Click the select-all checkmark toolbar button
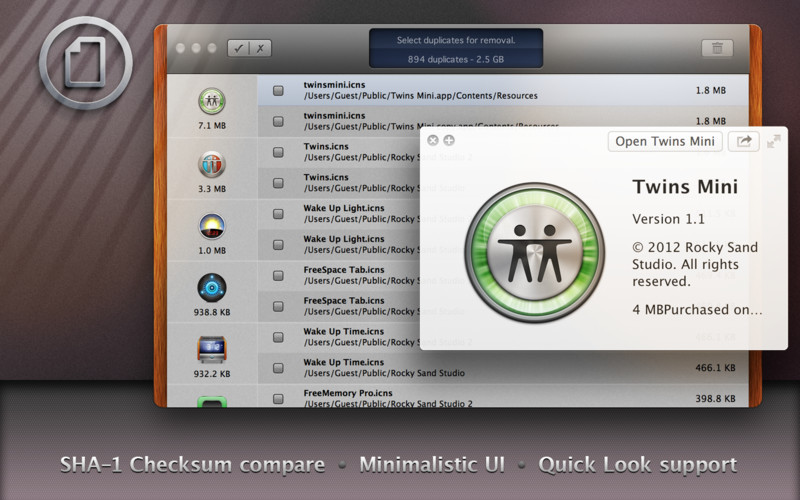Screen dimensions: 800x500 tap(238, 48)
